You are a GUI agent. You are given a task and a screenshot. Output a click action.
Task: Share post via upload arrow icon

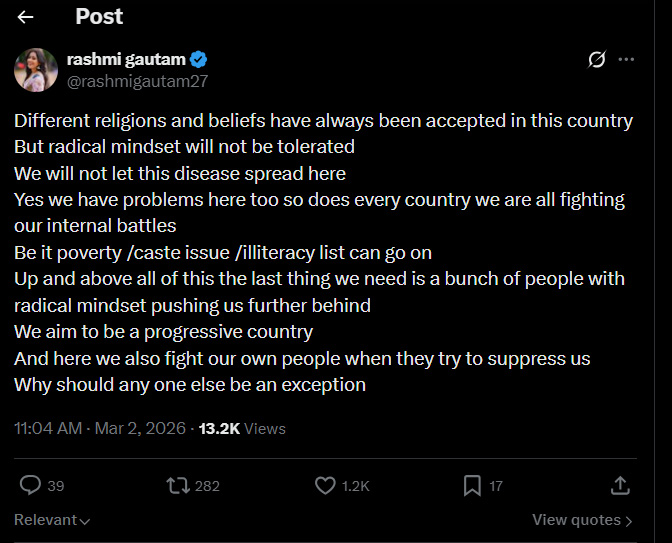pos(620,486)
